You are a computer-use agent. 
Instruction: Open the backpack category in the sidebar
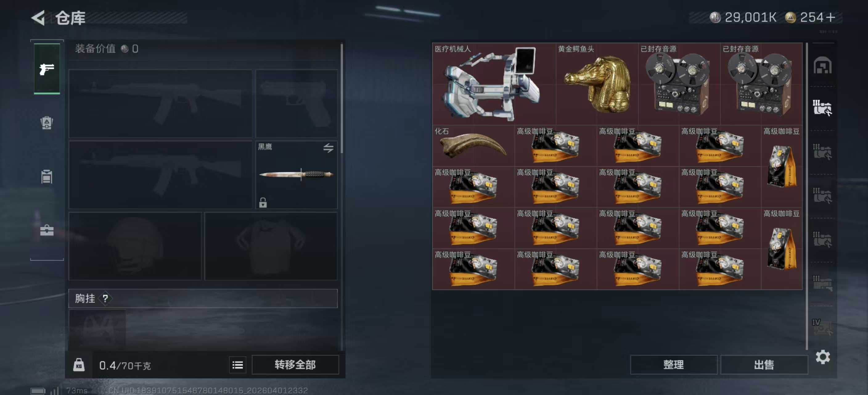coord(47,123)
